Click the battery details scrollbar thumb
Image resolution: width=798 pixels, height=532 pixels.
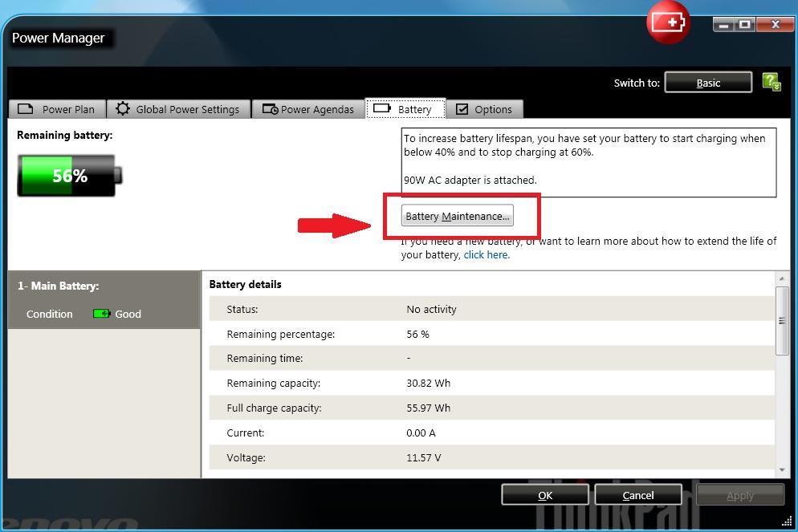click(782, 321)
